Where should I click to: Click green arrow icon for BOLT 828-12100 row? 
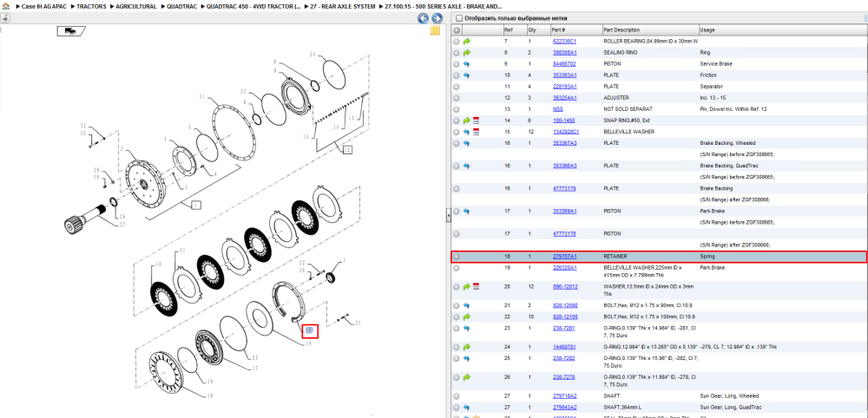tap(467, 317)
